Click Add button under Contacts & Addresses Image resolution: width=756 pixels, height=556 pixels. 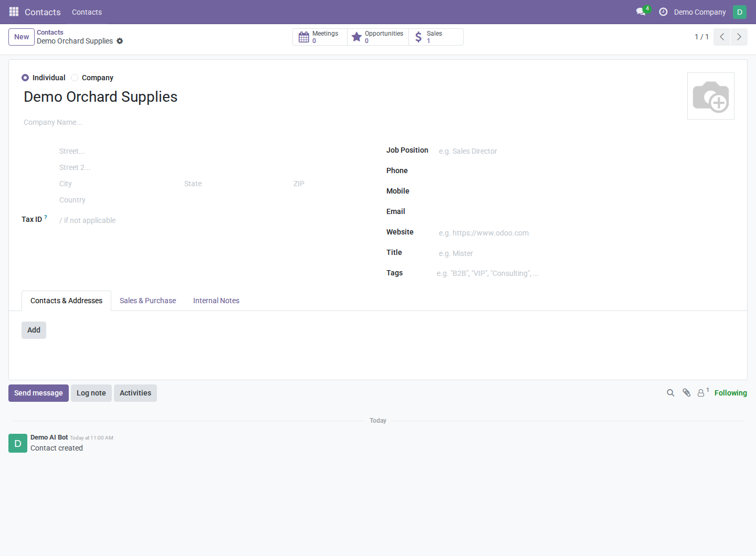pos(34,330)
